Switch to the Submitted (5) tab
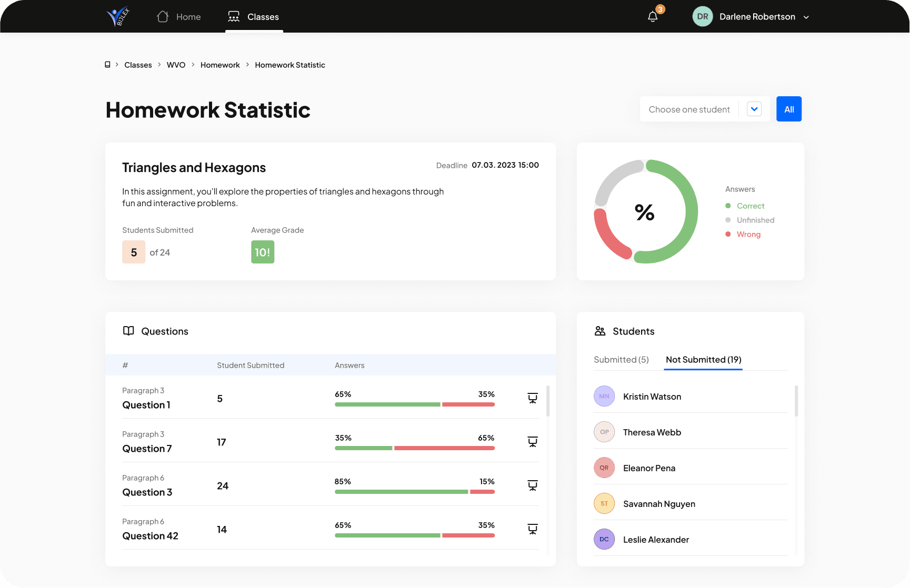The width and height of the screenshot is (910, 588). [621, 360]
